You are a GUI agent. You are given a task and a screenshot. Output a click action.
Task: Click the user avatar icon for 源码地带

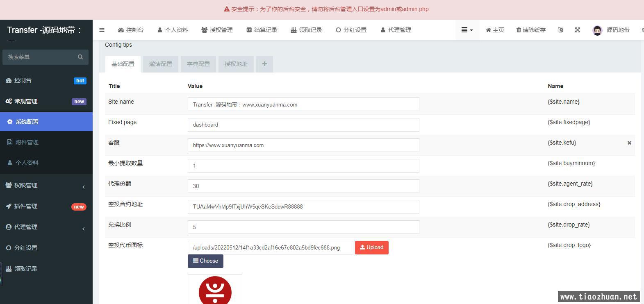pyautogui.click(x=597, y=30)
